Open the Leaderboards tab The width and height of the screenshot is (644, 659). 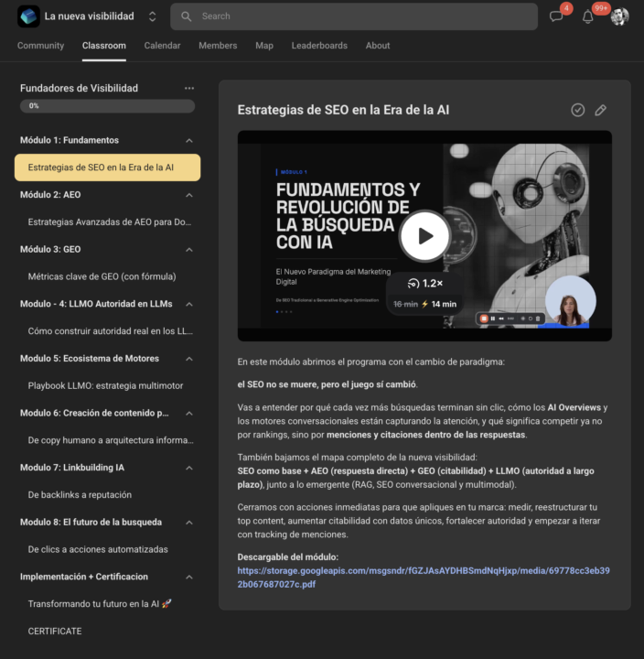coord(319,46)
